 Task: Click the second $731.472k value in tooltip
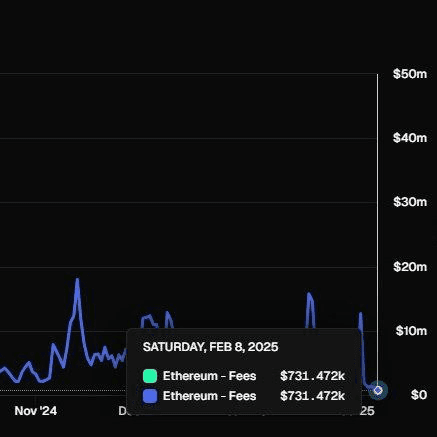click(312, 396)
